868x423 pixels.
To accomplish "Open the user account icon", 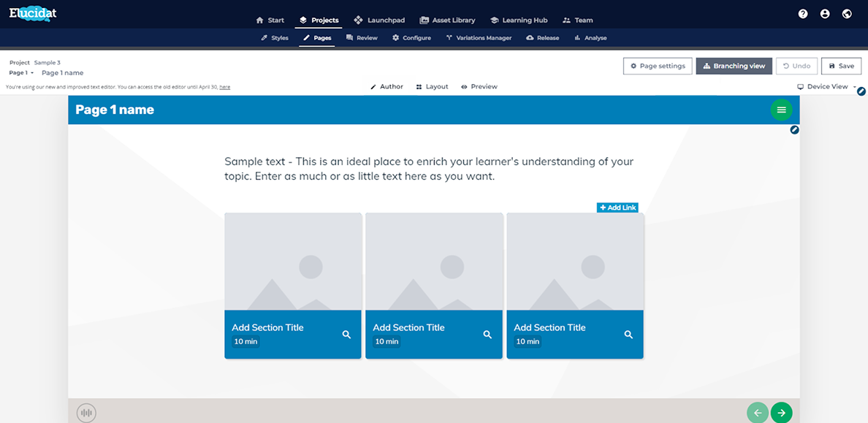I will pos(825,14).
